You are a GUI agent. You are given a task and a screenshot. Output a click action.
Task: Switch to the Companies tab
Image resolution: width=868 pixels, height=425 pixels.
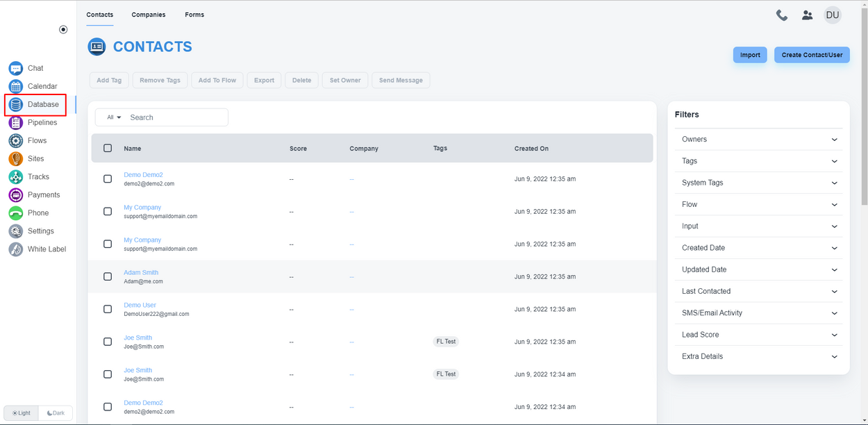[x=149, y=15]
